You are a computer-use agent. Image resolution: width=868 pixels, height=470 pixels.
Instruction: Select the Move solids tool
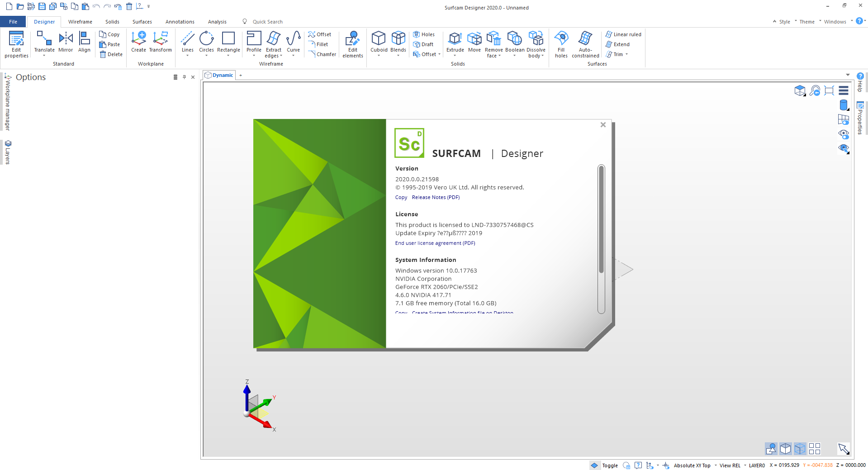(474, 42)
